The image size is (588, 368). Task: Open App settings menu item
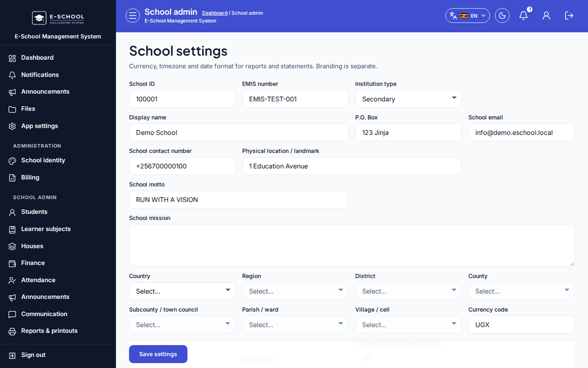tap(58, 126)
